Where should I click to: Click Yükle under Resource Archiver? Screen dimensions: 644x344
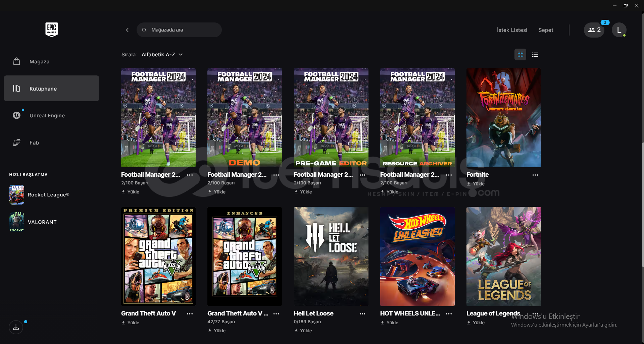(389, 192)
